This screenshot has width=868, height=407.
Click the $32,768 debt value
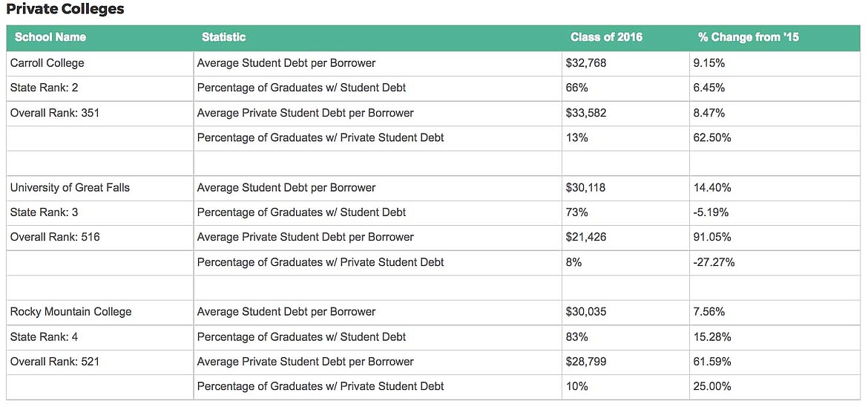point(586,63)
